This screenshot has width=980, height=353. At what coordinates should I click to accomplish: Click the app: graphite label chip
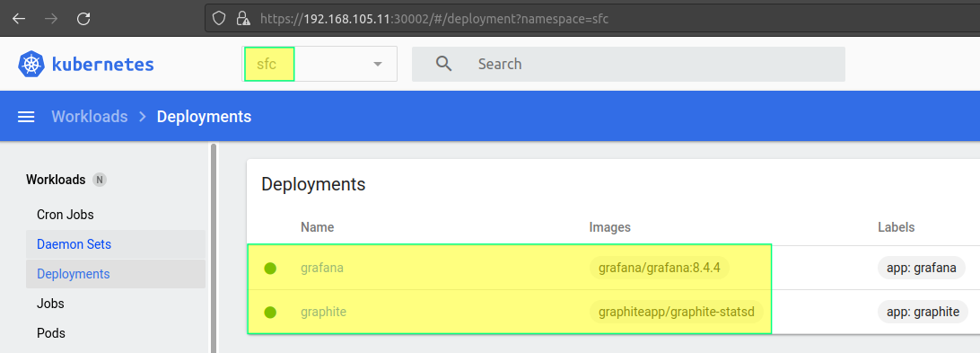[x=923, y=312]
